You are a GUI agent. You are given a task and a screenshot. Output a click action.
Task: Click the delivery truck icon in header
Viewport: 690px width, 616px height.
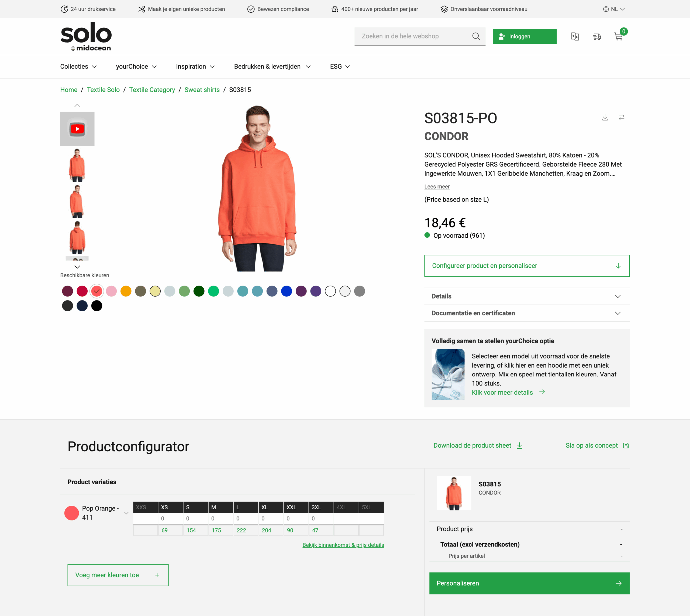pyautogui.click(x=597, y=37)
